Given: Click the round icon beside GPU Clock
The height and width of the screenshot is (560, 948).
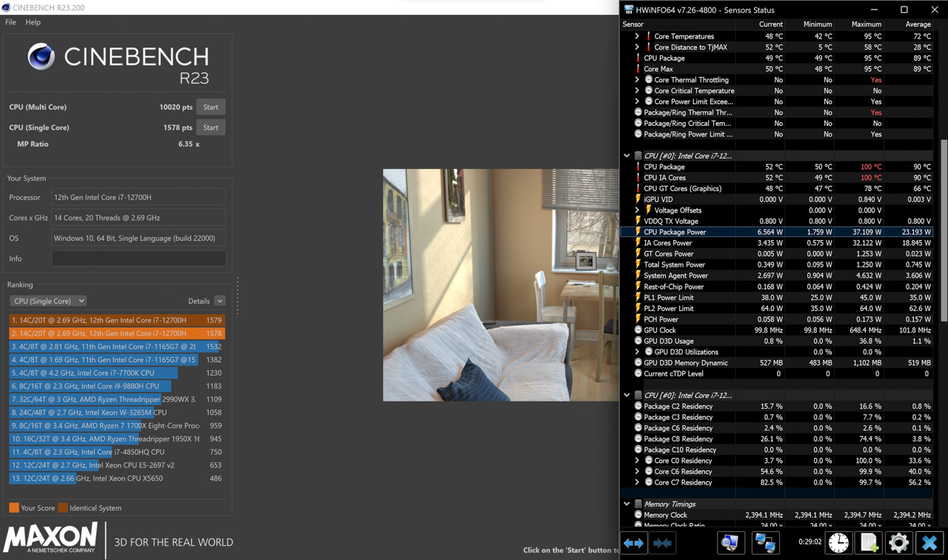Looking at the screenshot, I should [x=638, y=330].
